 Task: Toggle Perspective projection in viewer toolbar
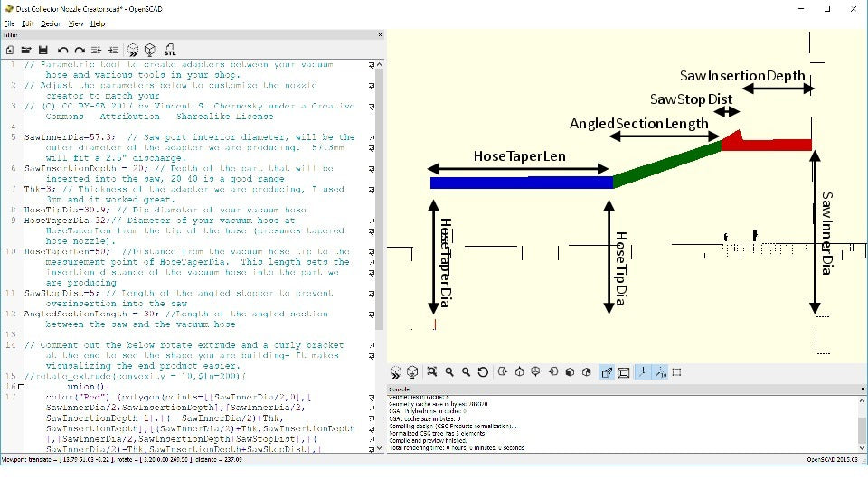tap(607, 371)
